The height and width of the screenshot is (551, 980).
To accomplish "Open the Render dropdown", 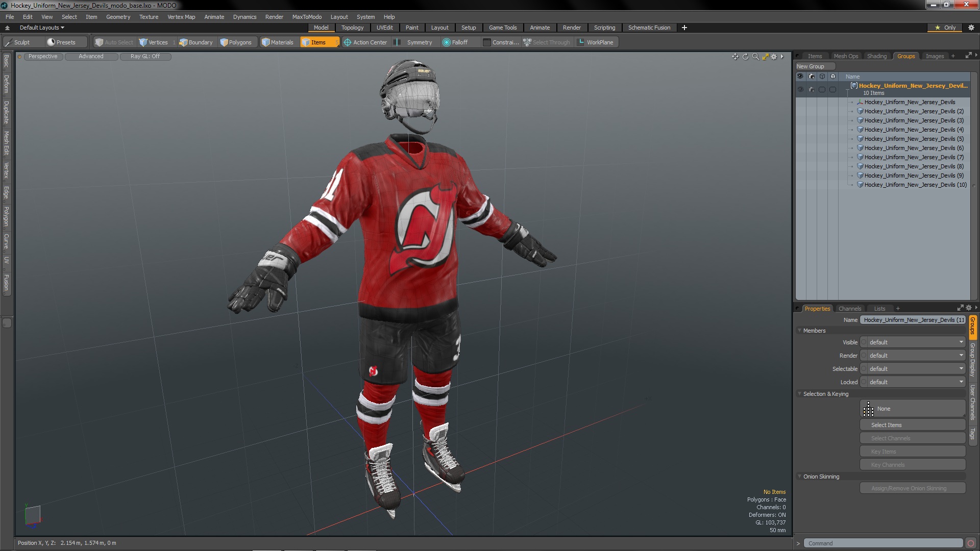I will [x=913, y=356].
